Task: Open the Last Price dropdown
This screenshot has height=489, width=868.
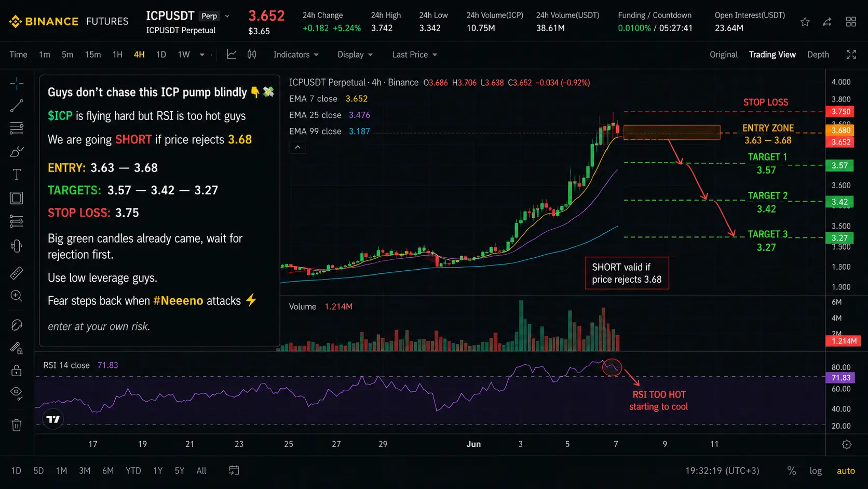Action: 414,55
